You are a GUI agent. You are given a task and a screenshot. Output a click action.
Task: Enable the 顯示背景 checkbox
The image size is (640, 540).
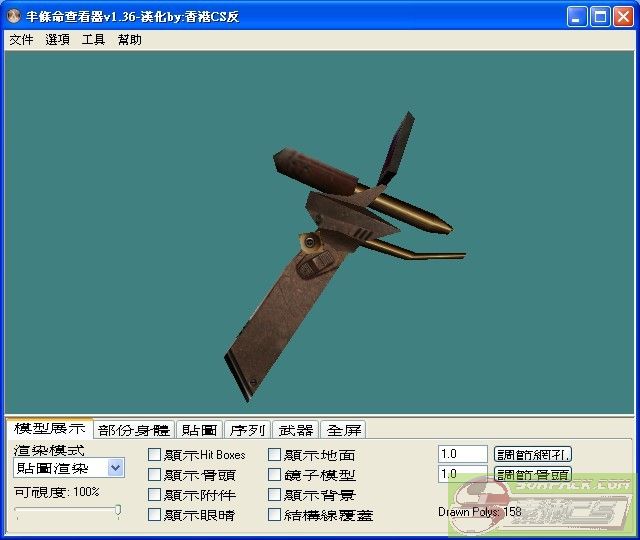coord(274,495)
